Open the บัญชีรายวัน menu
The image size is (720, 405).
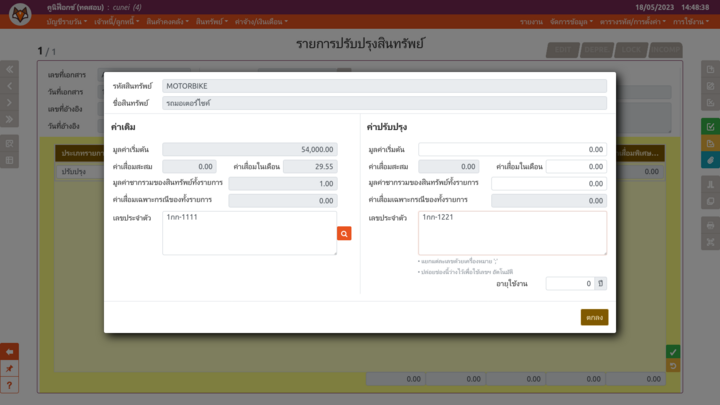(67, 22)
